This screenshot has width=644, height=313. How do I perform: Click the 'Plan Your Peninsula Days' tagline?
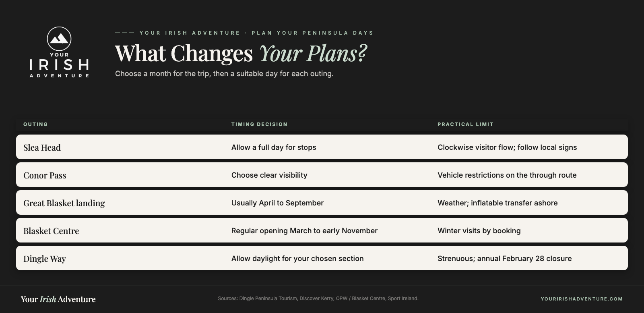[313, 33]
